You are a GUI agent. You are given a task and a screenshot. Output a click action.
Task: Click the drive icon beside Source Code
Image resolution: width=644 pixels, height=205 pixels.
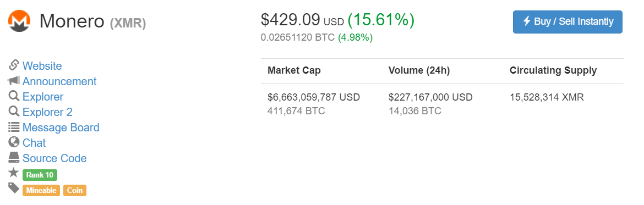(14, 157)
